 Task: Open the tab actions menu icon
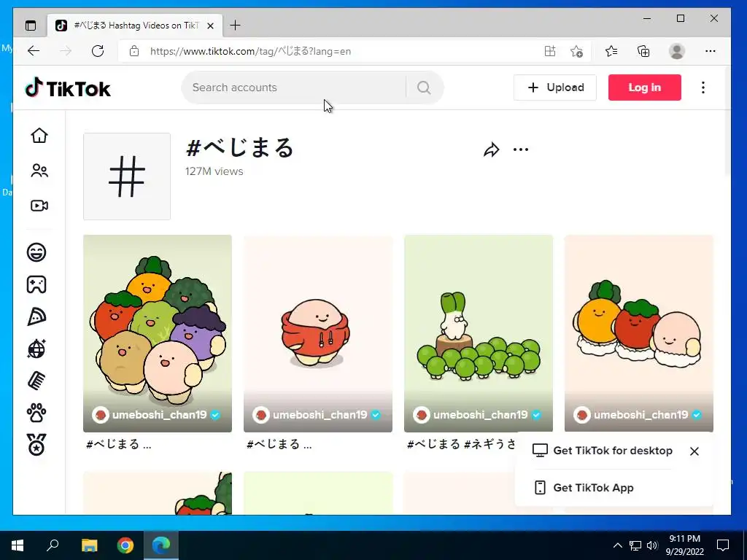[31, 26]
